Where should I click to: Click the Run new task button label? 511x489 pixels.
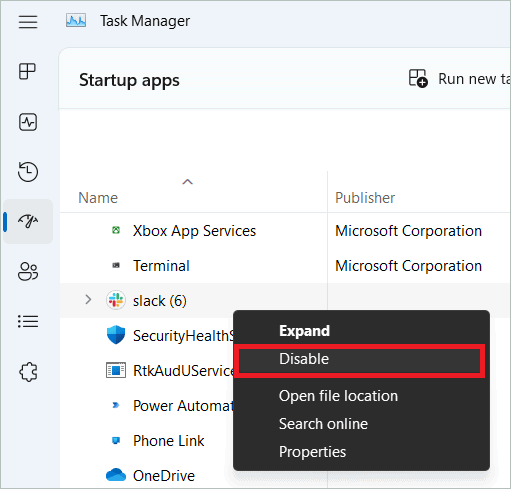(474, 79)
